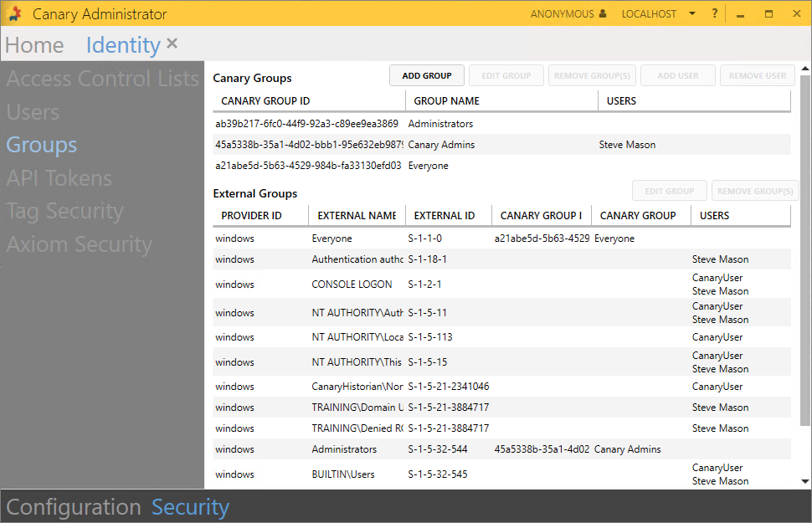This screenshot has width=812, height=523.
Task: Select NT AUTHORITY\This external group row
Action: click(501, 362)
